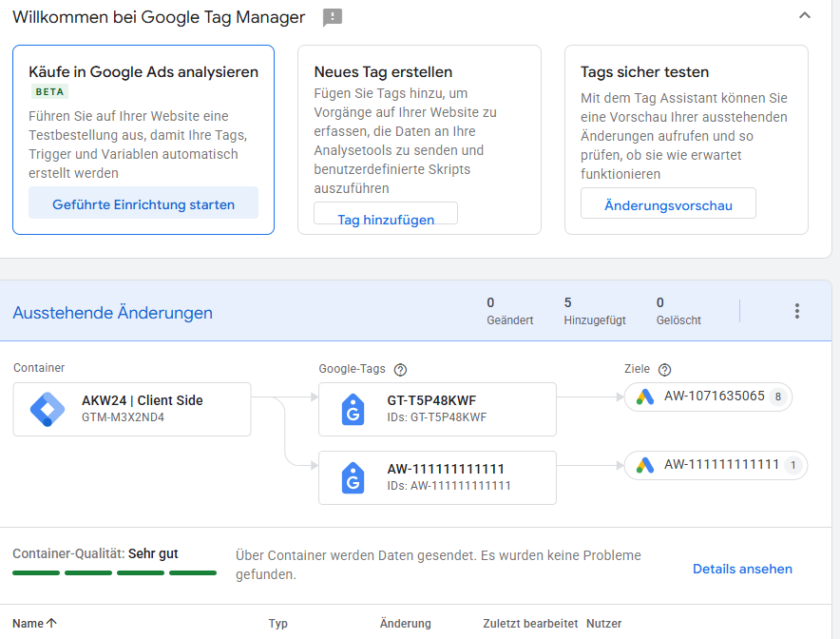Click the Tag Manager container logo icon
The width and height of the screenshot is (840, 639).
pyautogui.click(x=48, y=409)
